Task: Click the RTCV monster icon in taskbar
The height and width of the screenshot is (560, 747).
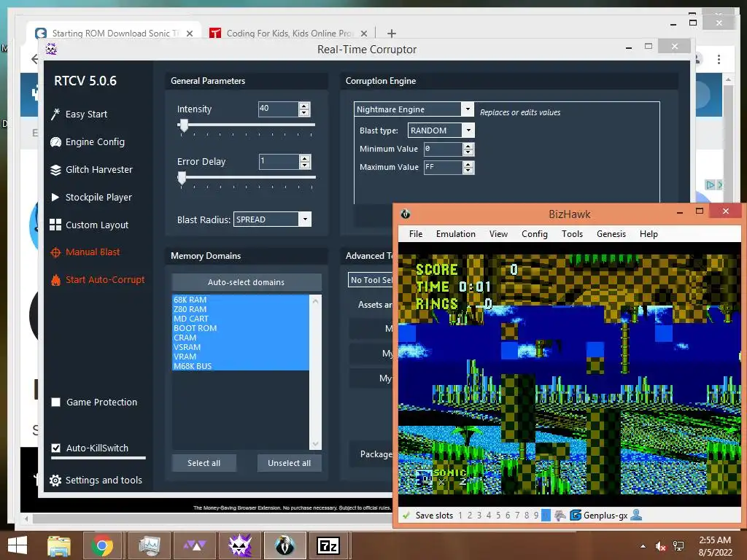Action: tap(239, 545)
